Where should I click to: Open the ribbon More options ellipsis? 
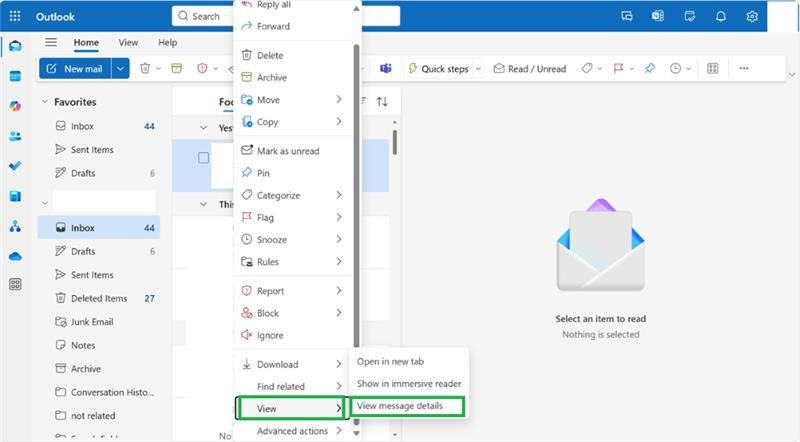[x=744, y=68]
